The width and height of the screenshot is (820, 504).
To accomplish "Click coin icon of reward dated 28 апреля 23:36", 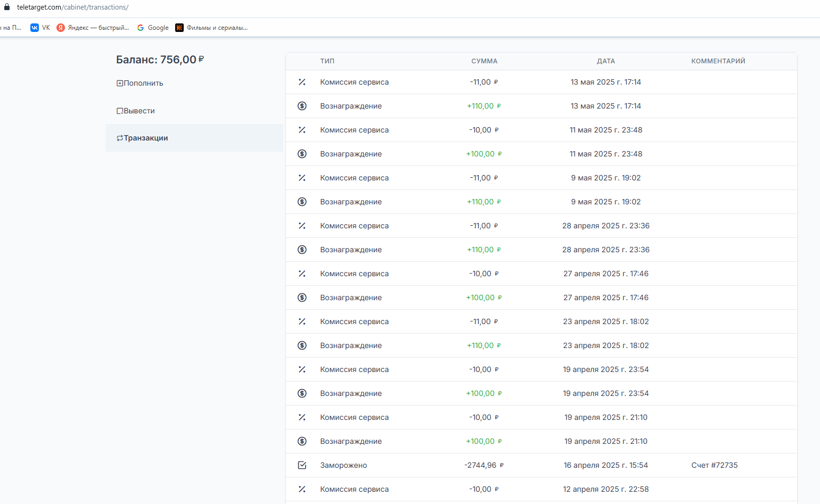I will click(x=302, y=250).
